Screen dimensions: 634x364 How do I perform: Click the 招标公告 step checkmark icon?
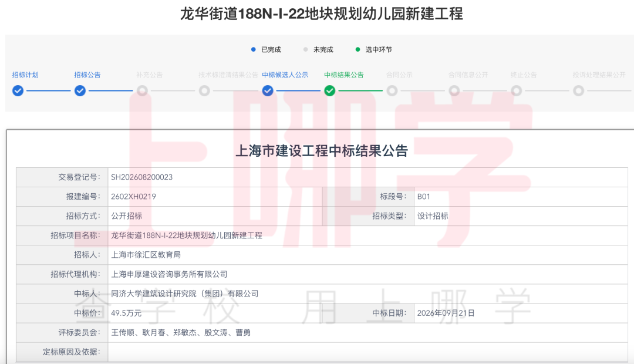tap(80, 91)
